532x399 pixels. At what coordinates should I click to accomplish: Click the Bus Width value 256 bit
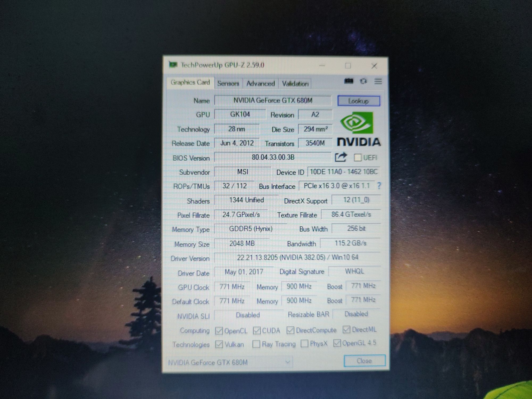(356, 228)
